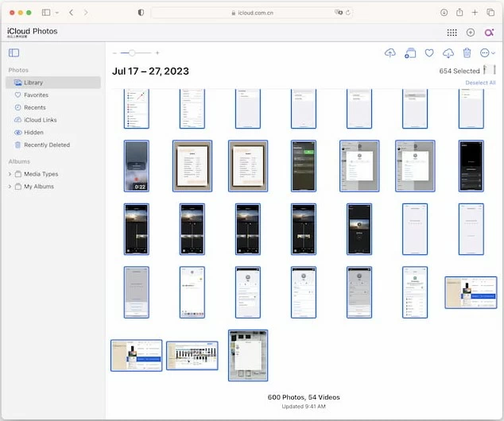Mark selected photos as favorite (heart)
This screenshot has width=504, height=421.
429,53
